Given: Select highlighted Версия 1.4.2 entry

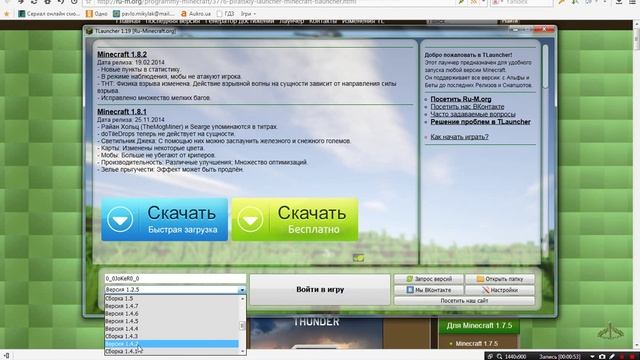Looking at the screenshot, I should (x=171, y=344).
